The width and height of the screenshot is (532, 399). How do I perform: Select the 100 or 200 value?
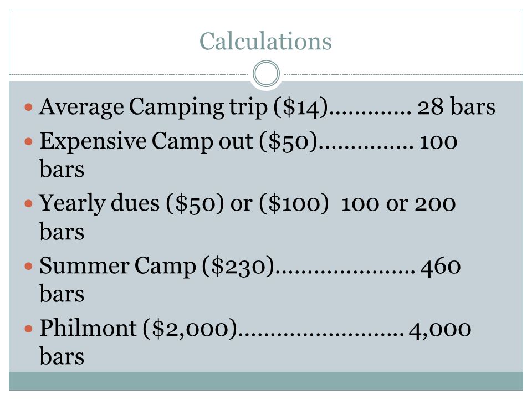[398, 203]
